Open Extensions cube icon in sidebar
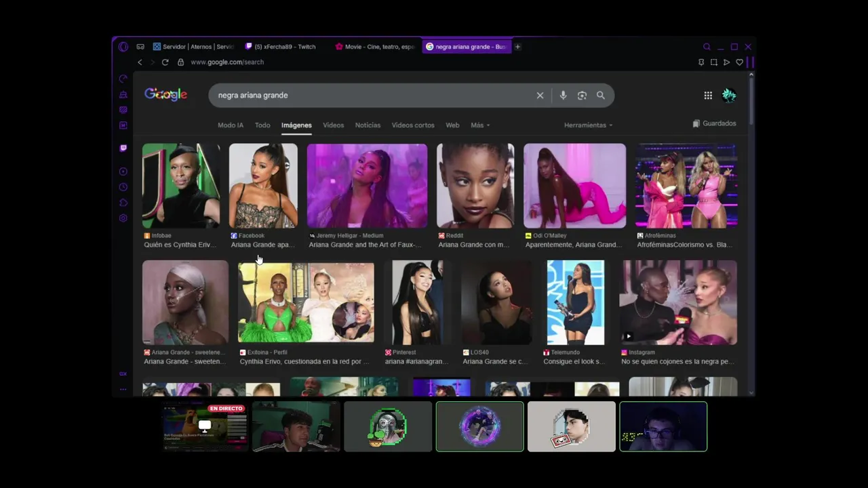This screenshot has height=488, width=868. pyautogui.click(x=123, y=203)
